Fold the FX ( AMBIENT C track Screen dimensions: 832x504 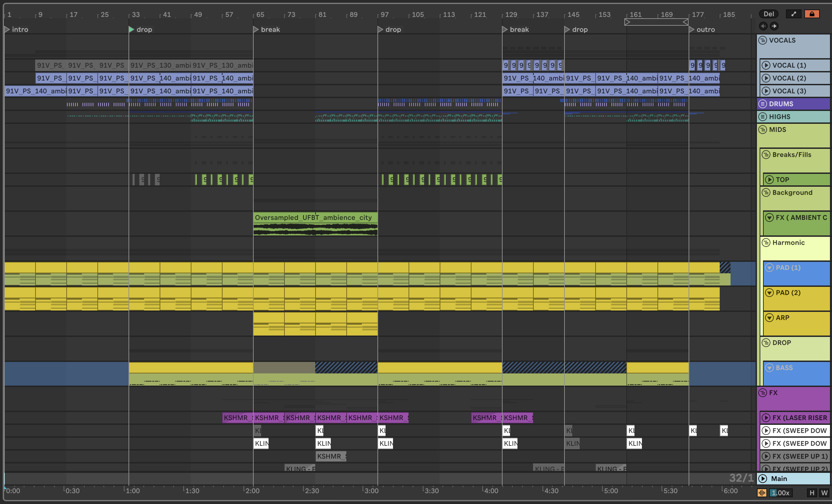click(770, 217)
